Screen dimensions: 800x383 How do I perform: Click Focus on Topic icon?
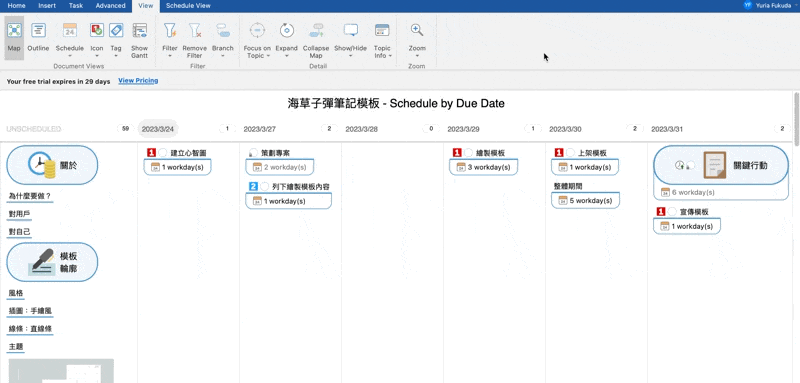point(257,31)
